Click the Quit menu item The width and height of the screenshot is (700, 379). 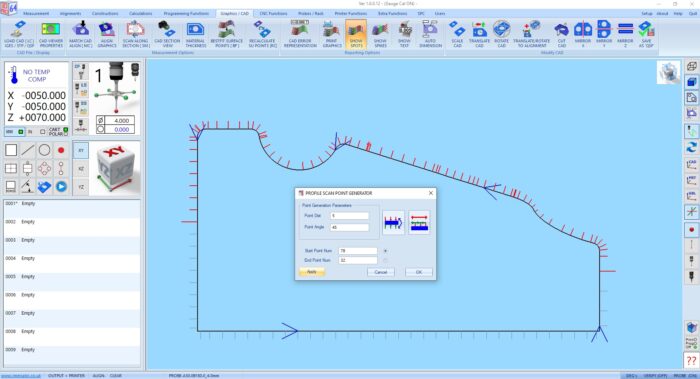click(692, 13)
